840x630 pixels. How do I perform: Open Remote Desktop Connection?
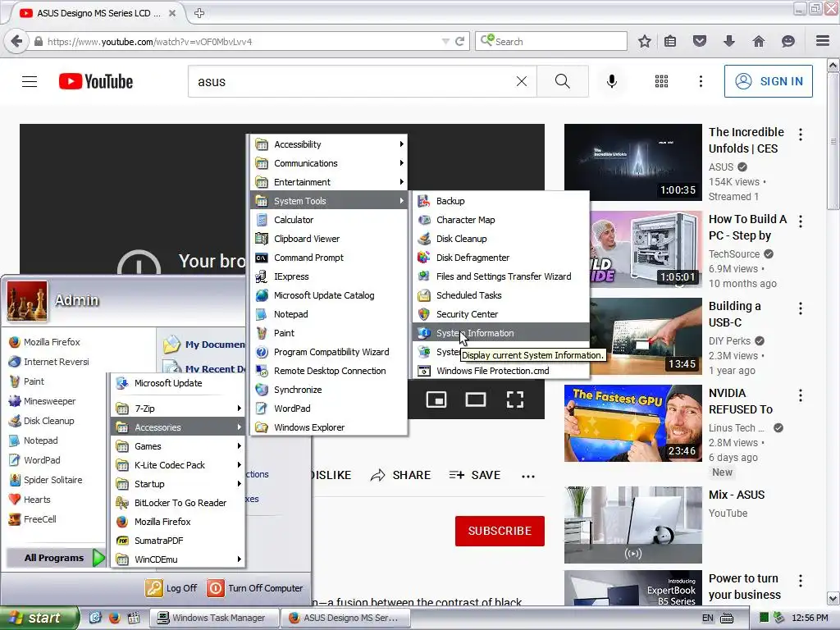329,371
